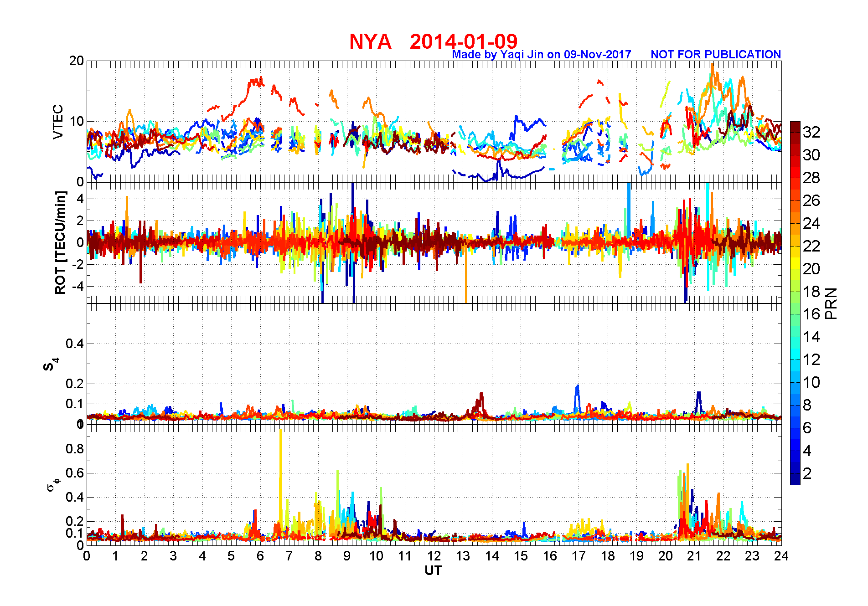Image resolution: width=868 pixels, height=606 pixels.
Task: Click the hour 7 tick label on UT axis
Action: tap(289, 556)
